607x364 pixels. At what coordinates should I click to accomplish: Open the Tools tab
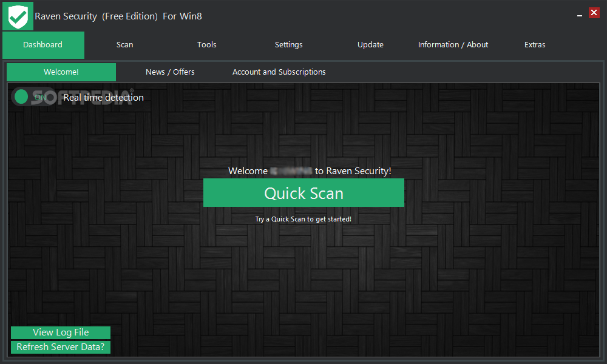pos(207,45)
